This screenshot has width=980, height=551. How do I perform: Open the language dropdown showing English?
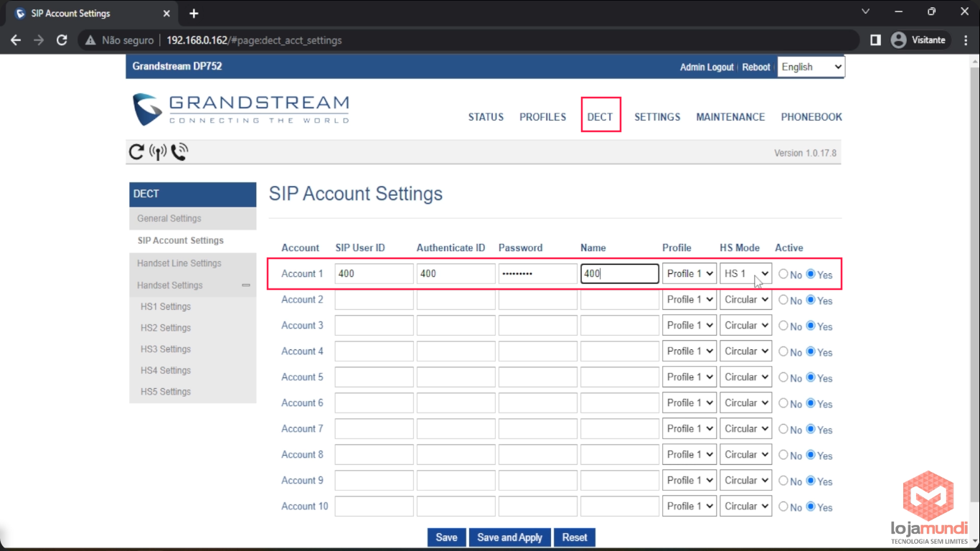click(811, 67)
